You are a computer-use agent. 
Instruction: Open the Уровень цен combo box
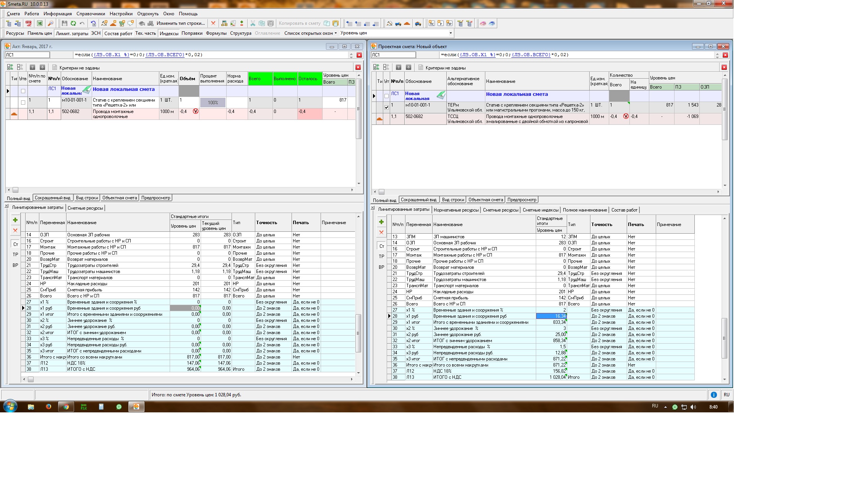[x=396, y=33]
